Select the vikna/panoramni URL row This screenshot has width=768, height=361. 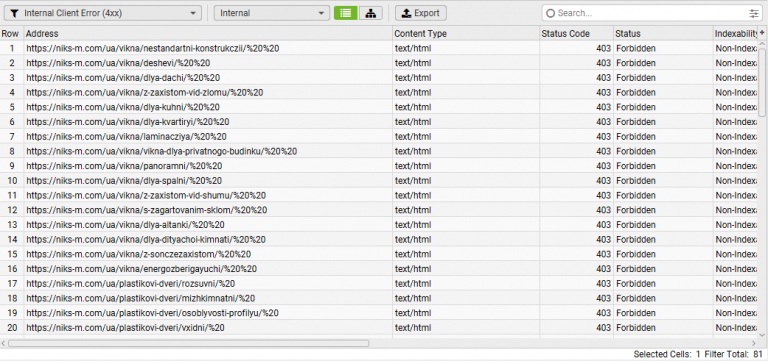point(124,166)
